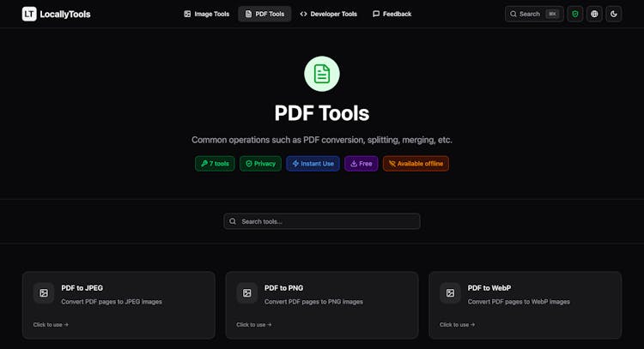Screen dimensions: 644x349
Task: Open the globe language selector
Action: (x=594, y=14)
